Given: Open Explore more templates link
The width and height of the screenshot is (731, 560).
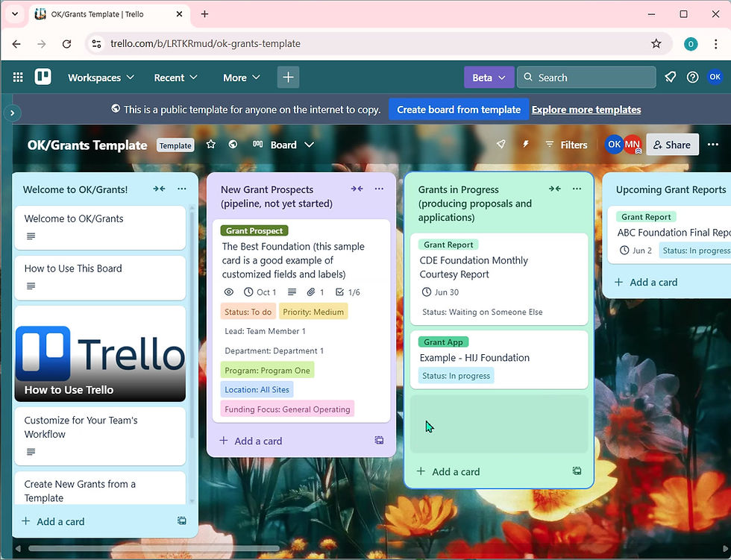Looking at the screenshot, I should [586, 110].
